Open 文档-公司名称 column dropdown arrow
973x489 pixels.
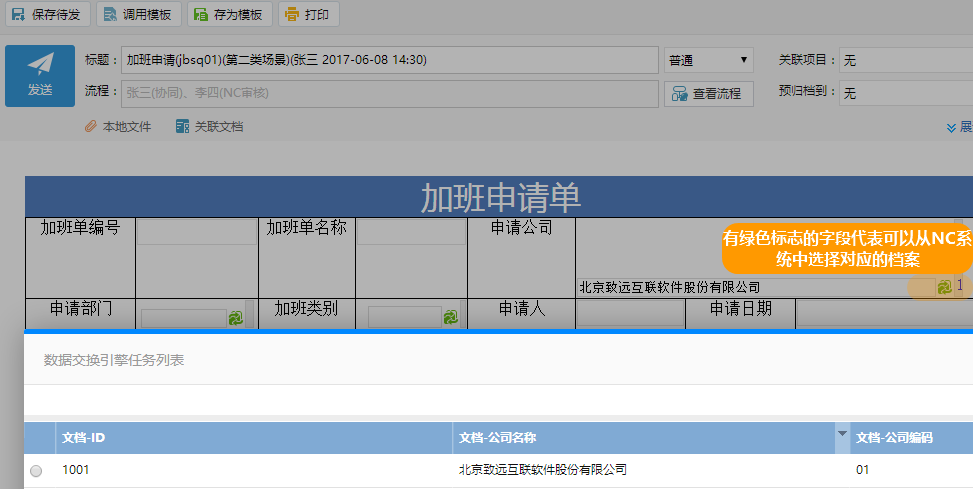842,434
